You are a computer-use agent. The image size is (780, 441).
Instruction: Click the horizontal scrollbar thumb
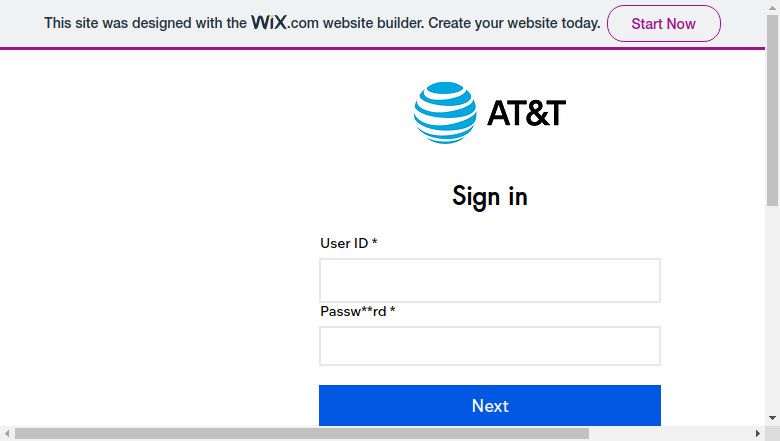302,434
